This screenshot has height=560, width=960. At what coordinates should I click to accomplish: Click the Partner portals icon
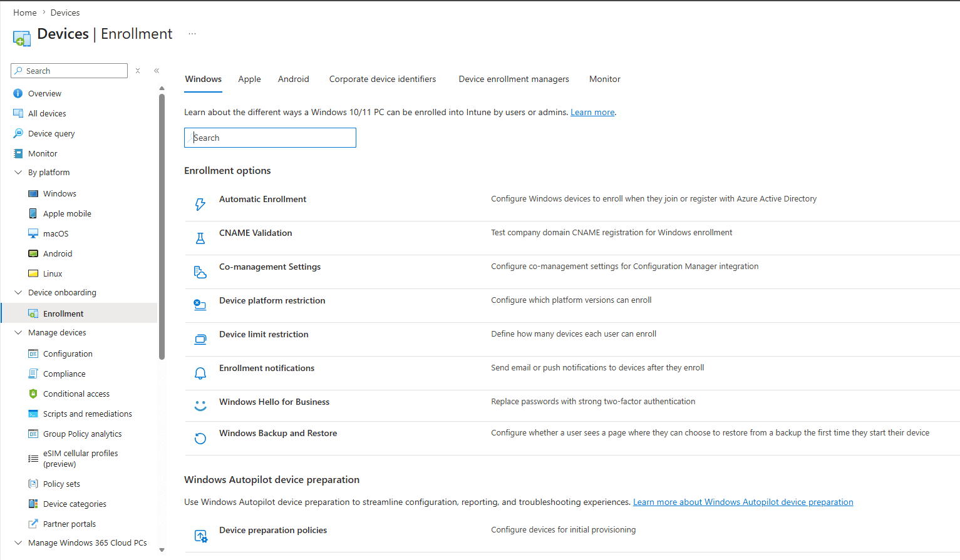[x=33, y=524]
